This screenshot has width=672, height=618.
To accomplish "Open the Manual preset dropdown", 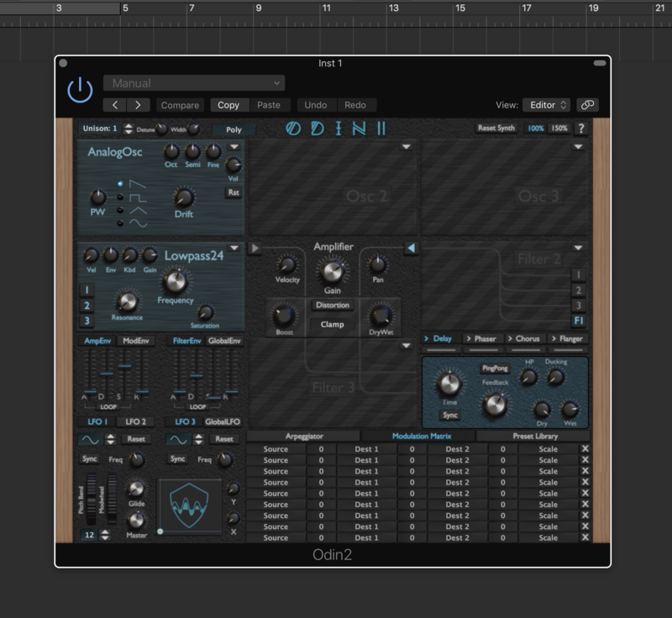I will 194,83.
